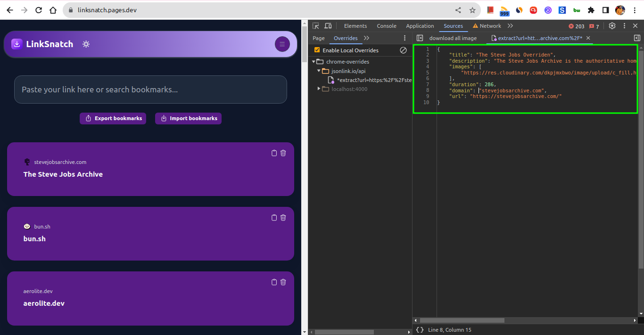
Task: Open the LinkSnatch hamburger menu
Action: pos(282,44)
